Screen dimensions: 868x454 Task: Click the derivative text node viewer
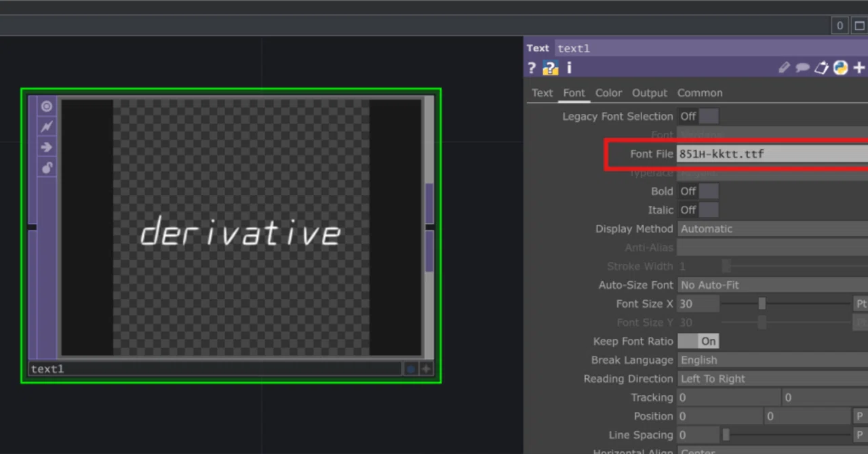(241, 228)
